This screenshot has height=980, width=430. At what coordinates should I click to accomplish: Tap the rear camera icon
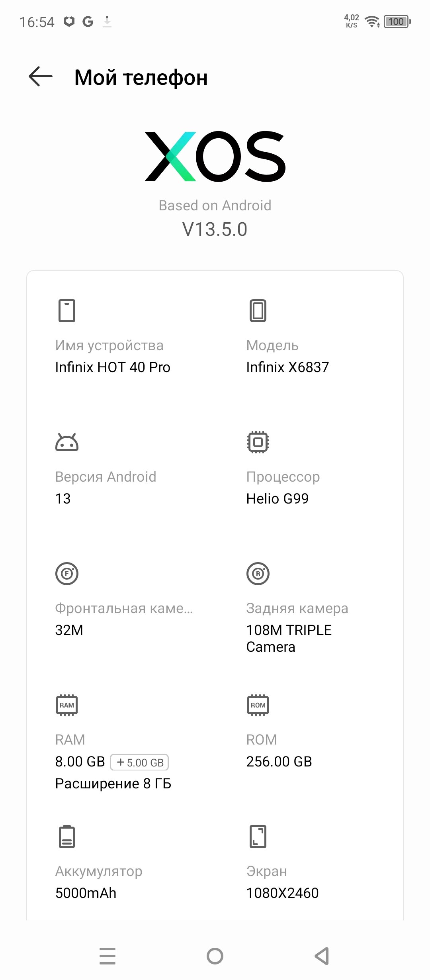258,574
